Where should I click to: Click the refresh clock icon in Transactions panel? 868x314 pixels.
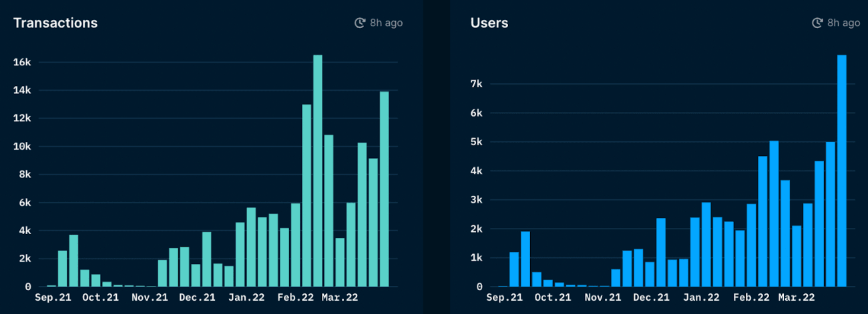[360, 23]
